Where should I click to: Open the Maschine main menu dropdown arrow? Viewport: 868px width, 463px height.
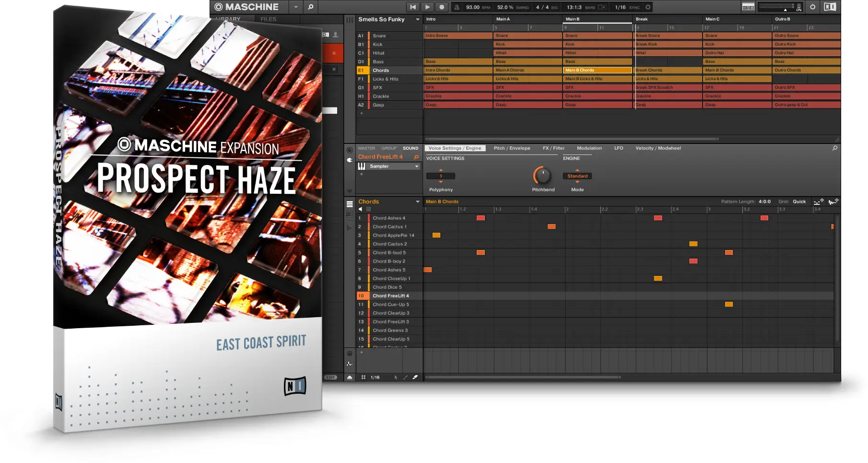click(x=296, y=7)
